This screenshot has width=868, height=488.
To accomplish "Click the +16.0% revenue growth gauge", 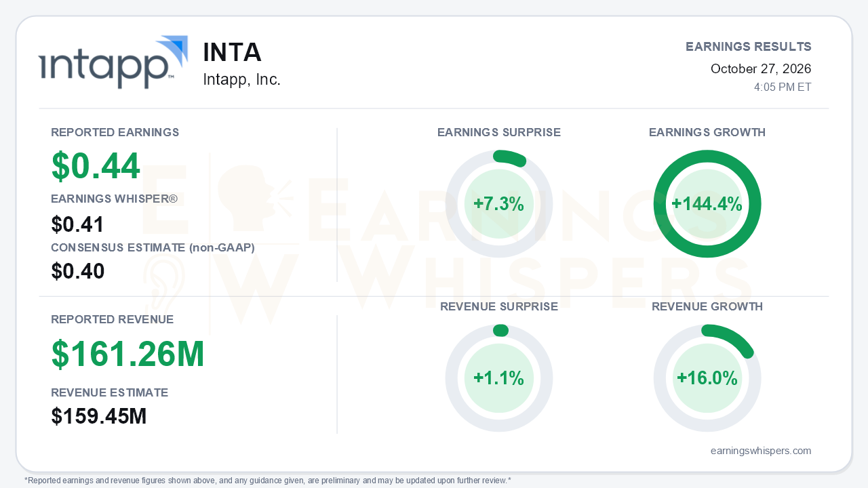I will click(707, 378).
